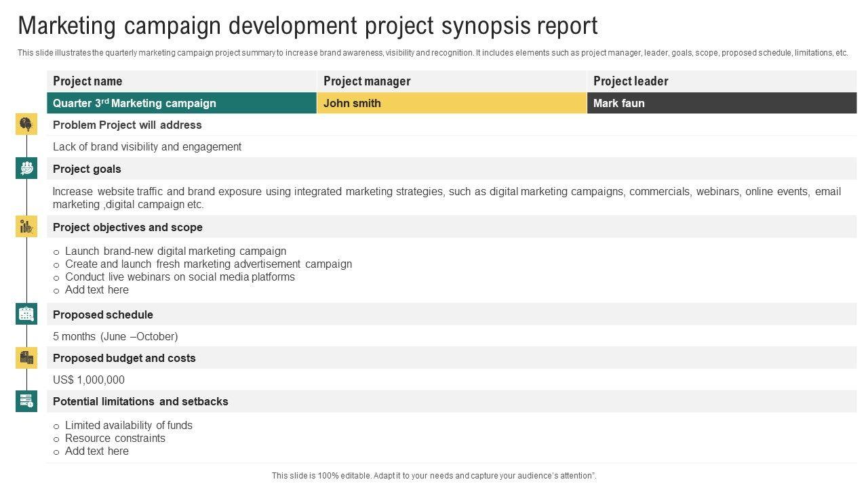This screenshot has height=488, width=868.
Task: Click the Potential limitations and setbacks icon
Action: [x=26, y=401]
